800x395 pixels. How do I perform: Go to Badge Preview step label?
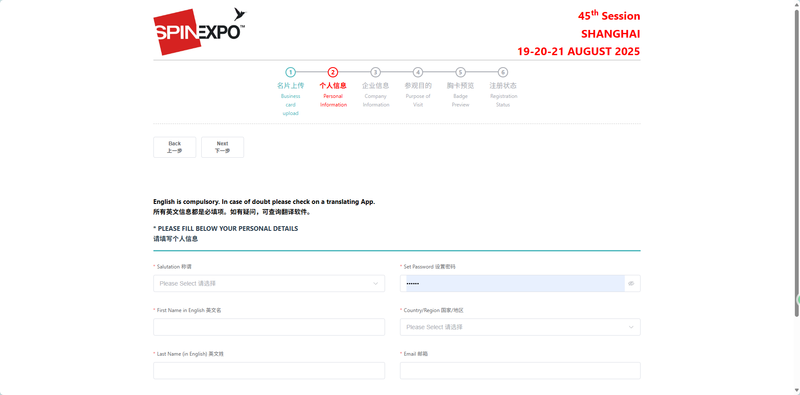[460, 95]
